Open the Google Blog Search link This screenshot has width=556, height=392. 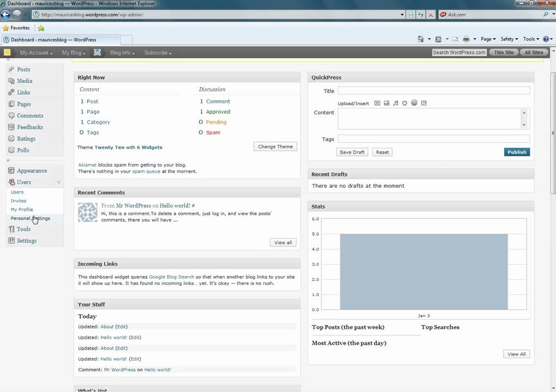172,277
